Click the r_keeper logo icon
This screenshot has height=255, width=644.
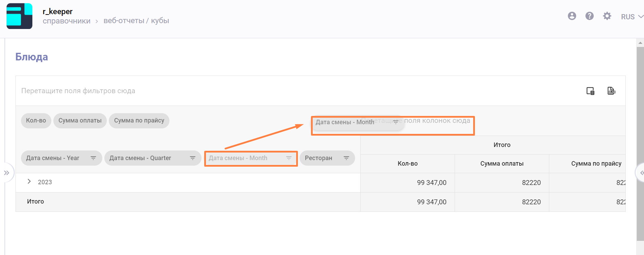(x=19, y=16)
